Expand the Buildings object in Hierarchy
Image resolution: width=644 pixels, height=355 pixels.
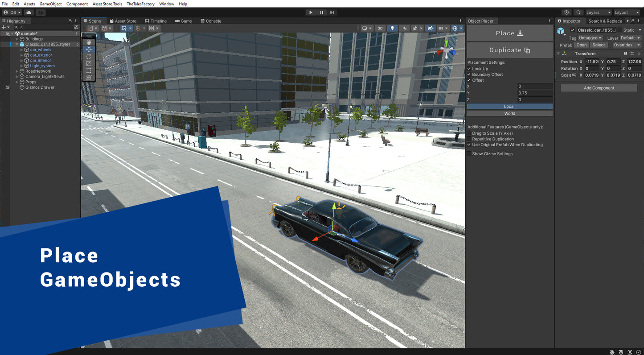(x=17, y=39)
